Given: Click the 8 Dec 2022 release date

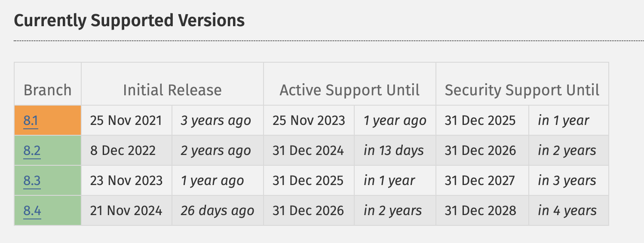Looking at the screenshot, I should coord(123,151).
